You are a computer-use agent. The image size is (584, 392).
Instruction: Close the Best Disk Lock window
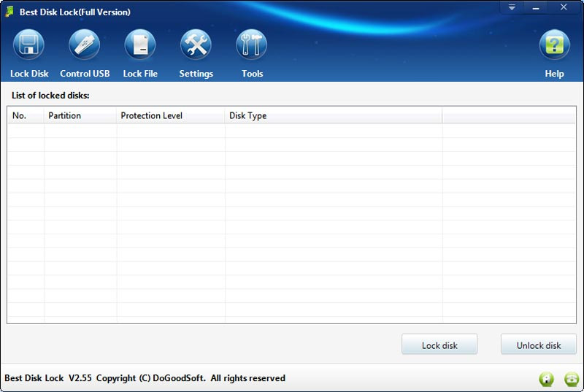click(564, 7)
